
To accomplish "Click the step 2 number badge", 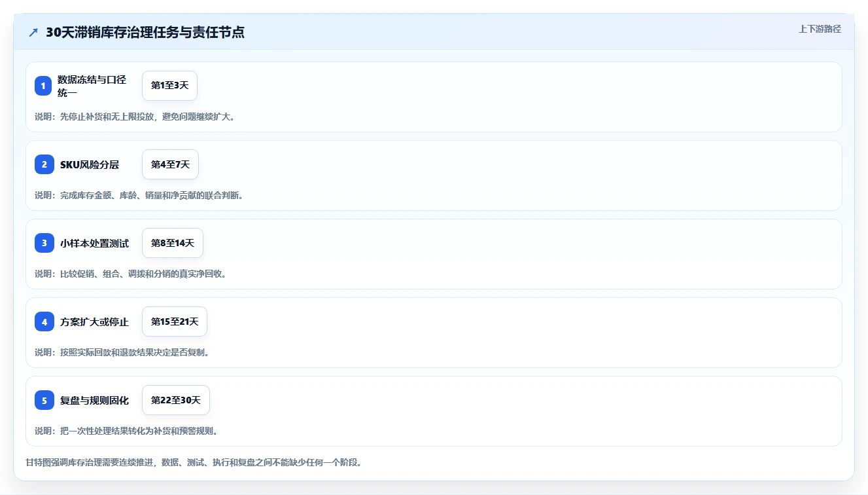I will [44, 164].
